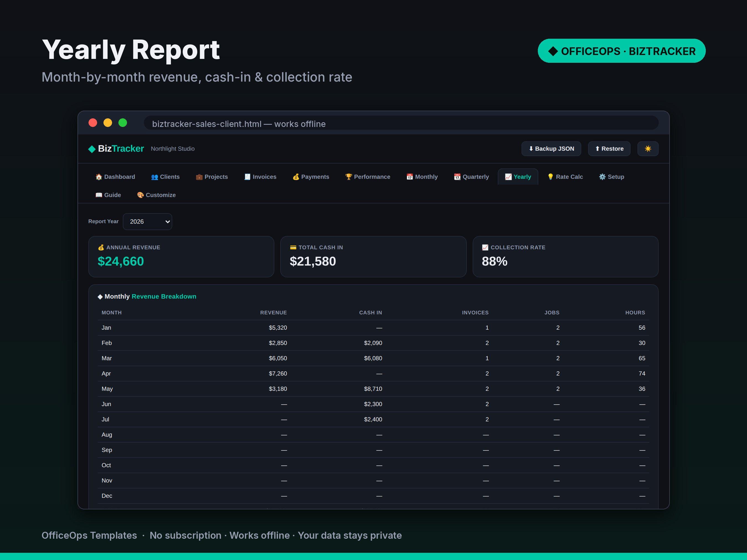Click the OFFICEOPS · BIZTRACKER badge
This screenshot has height=560, width=747.
point(621,51)
